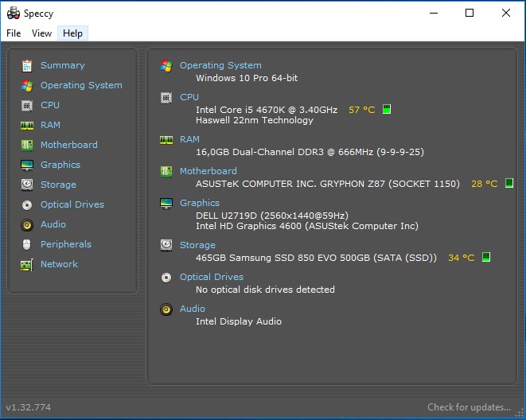Click 'DELL U2719D (2560x1440@59Hz)' text
The width and height of the screenshot is (526, 420).
272,216
